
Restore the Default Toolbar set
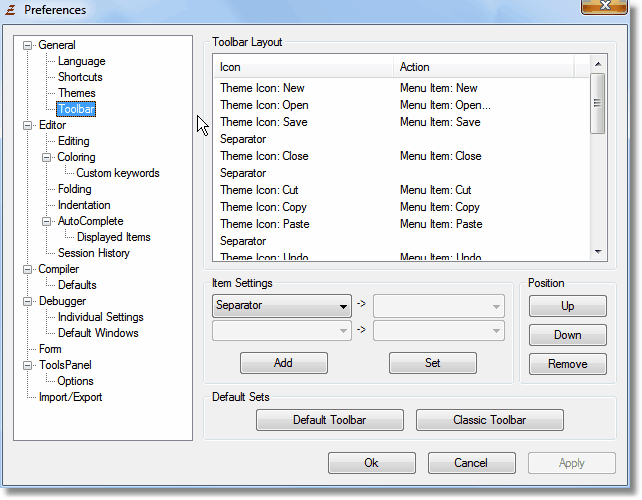coord(329,420)
